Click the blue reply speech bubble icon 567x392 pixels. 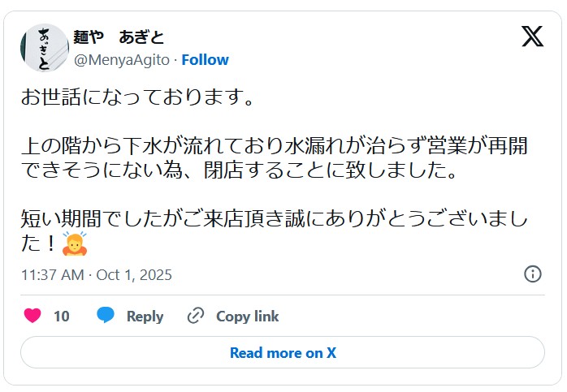(106, 316)
